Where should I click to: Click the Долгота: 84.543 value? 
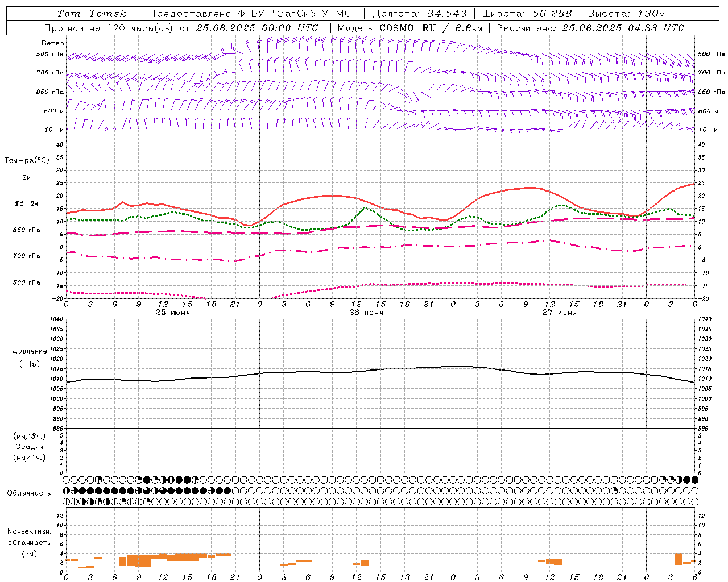[x=420, y=14]
